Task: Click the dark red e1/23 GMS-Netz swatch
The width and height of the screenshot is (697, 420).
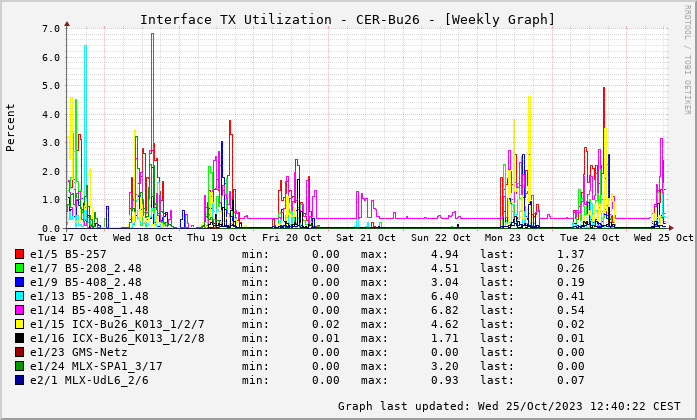Action: 20,353
